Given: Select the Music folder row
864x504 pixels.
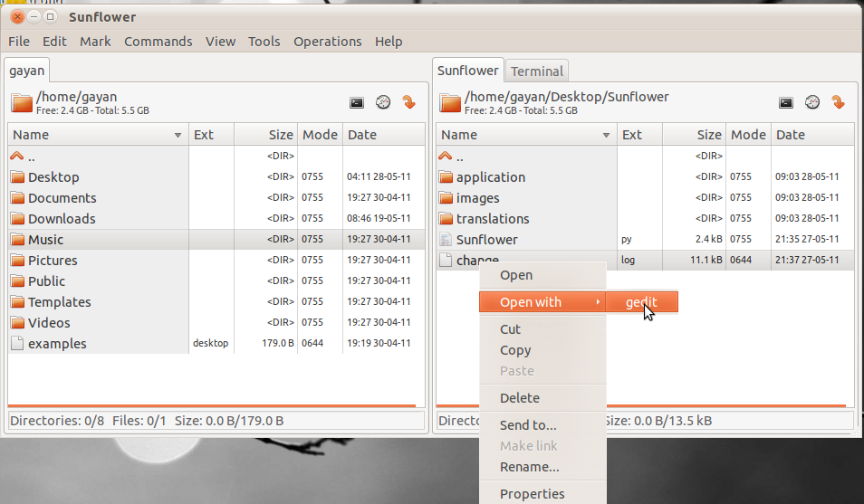Looking at the screenshot, I should [216, 240].
